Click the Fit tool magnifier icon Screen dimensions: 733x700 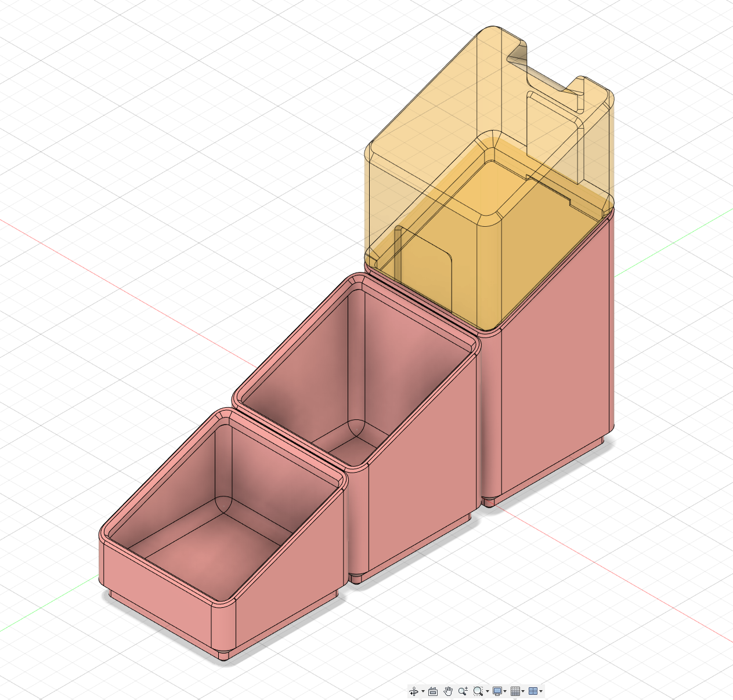tap(478, 691)
